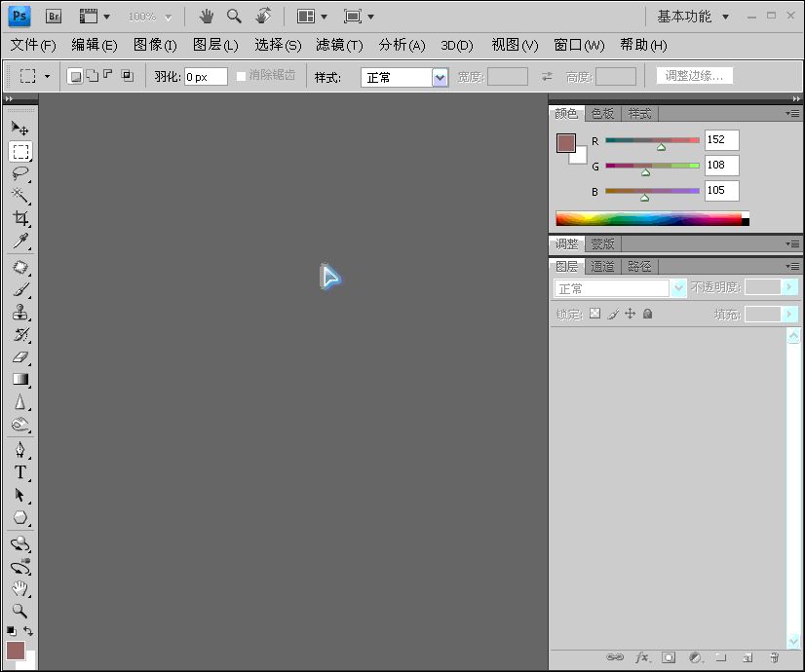Select the Lasso tool
Screen dimensions: 805x672
click(x=19, y=173)
